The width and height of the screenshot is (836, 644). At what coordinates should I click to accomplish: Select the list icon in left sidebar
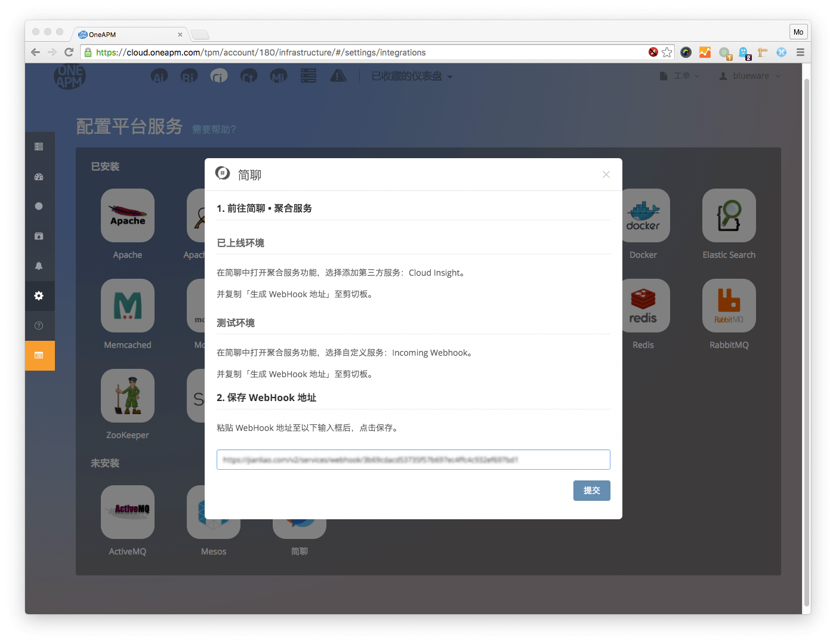pos(39,147)
